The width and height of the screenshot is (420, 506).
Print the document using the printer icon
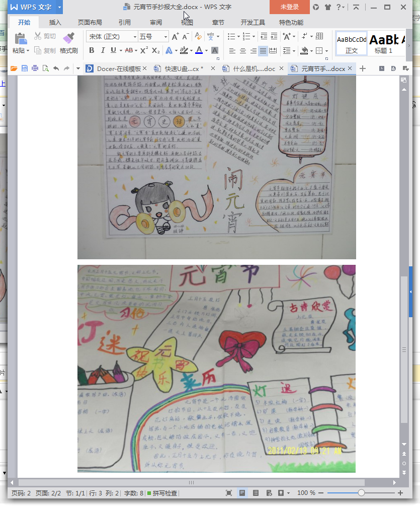pos(35,68)
